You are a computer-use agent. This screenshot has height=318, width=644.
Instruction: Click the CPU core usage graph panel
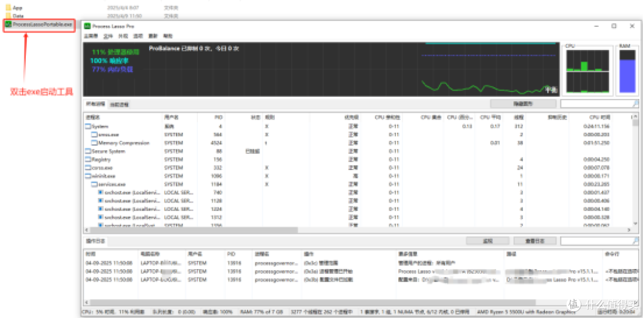tap(587, 71)
